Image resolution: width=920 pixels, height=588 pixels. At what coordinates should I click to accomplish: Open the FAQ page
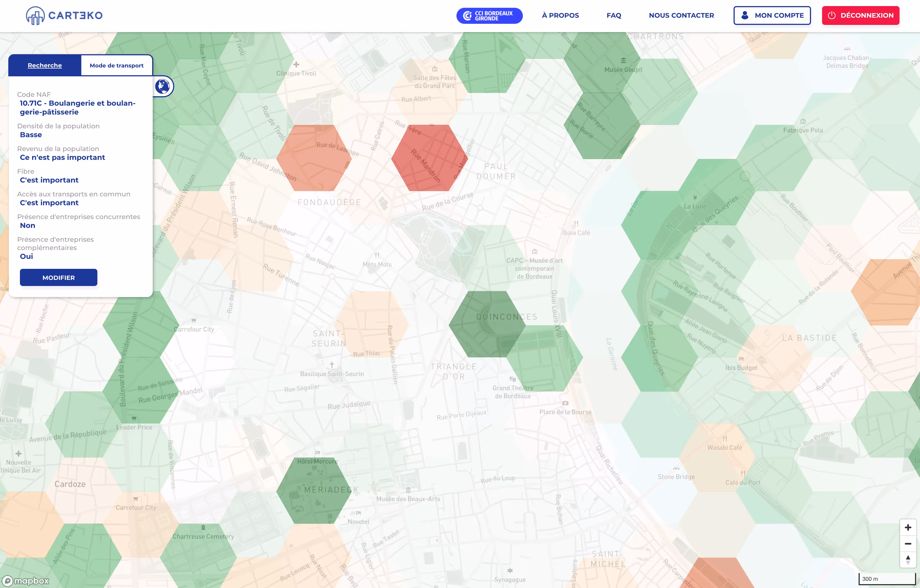coord(614,16)
